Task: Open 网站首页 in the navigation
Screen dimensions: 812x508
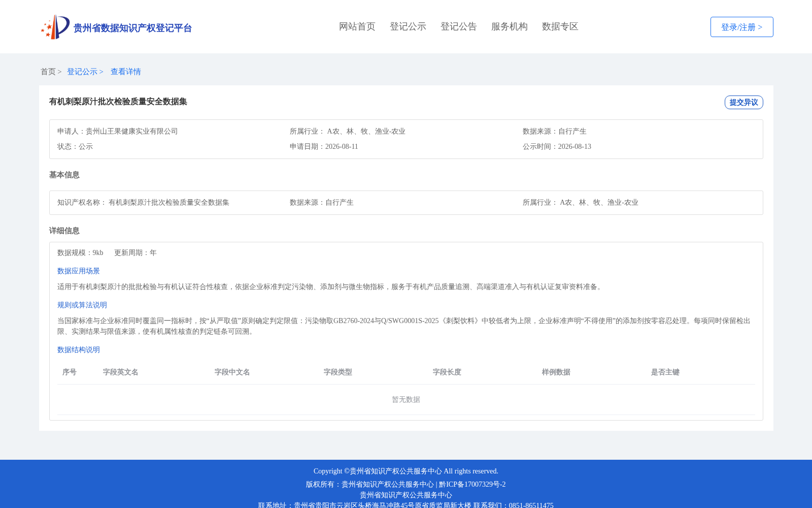Action: (x=357, y=26)
